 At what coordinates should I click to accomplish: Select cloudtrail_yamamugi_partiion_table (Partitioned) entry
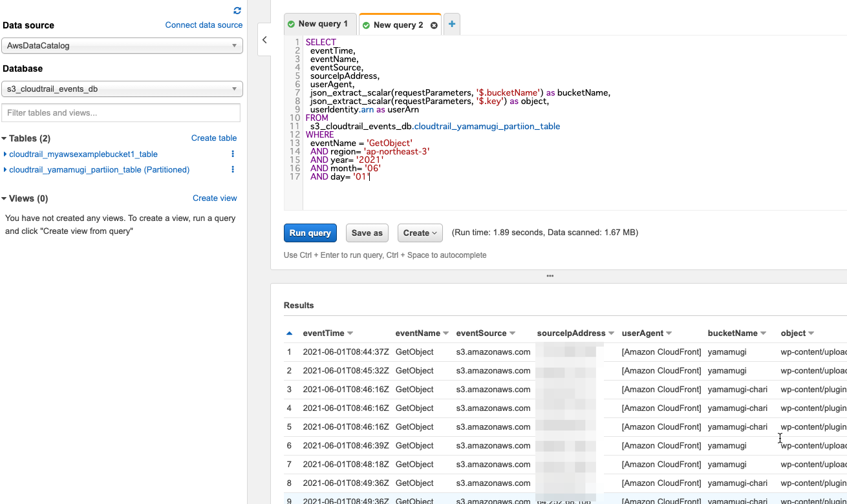[100, 170]
